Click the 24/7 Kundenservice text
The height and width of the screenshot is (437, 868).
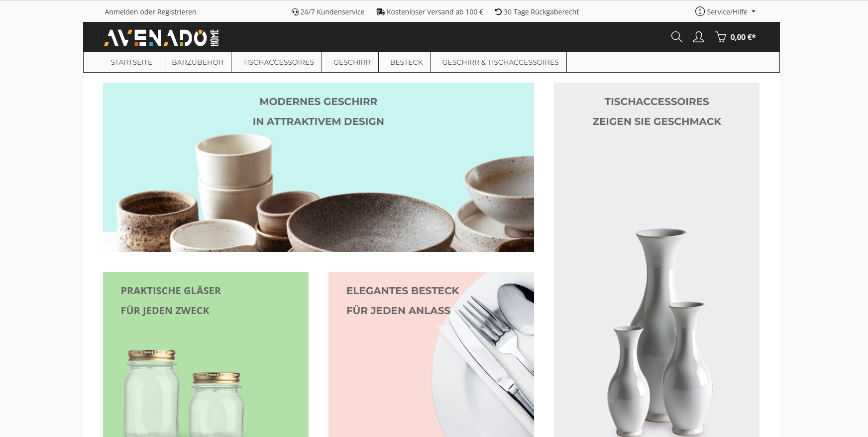point(332,12)
